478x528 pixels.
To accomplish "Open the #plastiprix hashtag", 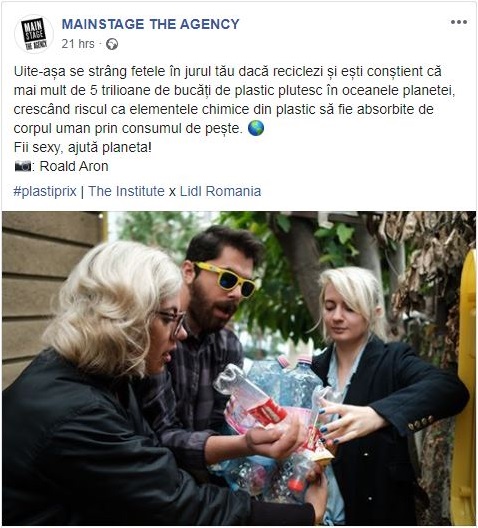I will [45, 191].
